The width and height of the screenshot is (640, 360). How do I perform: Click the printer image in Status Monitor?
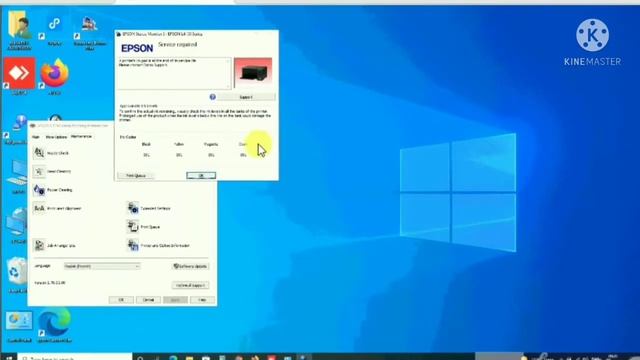coord(253,73)
